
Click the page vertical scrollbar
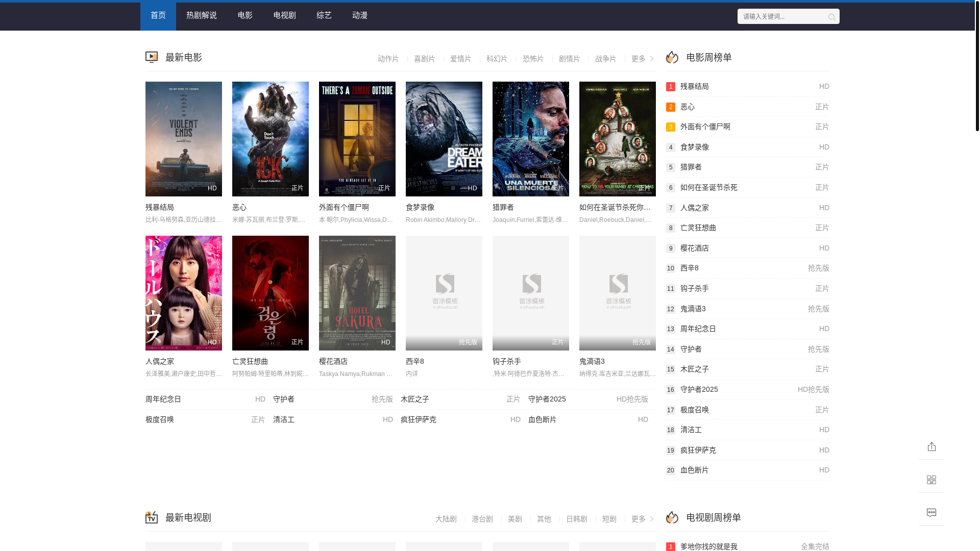977,66
